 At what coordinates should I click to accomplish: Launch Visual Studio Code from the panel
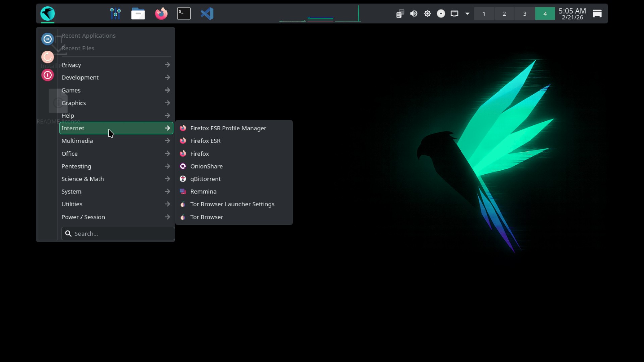tap(207, 14)
